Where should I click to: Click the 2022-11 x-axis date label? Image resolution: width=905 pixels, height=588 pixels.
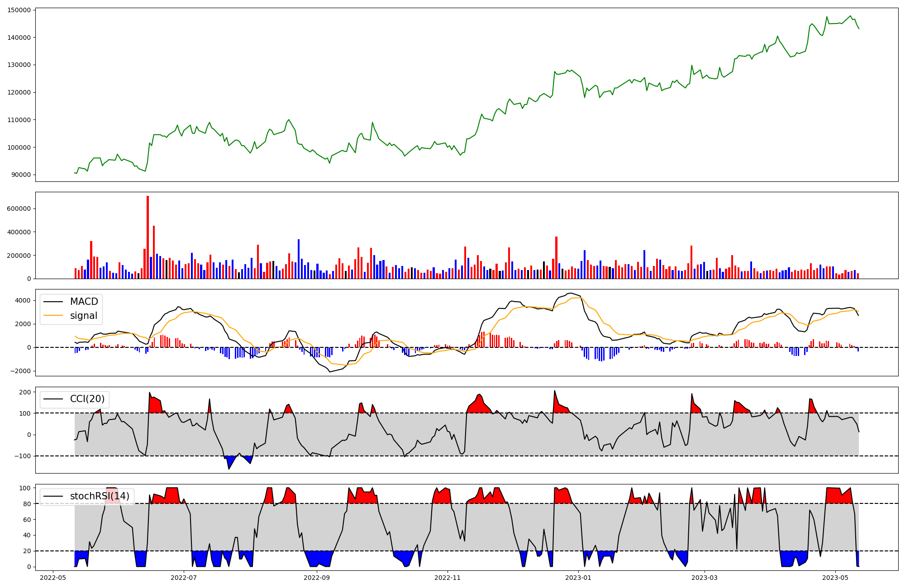(448, 578)
